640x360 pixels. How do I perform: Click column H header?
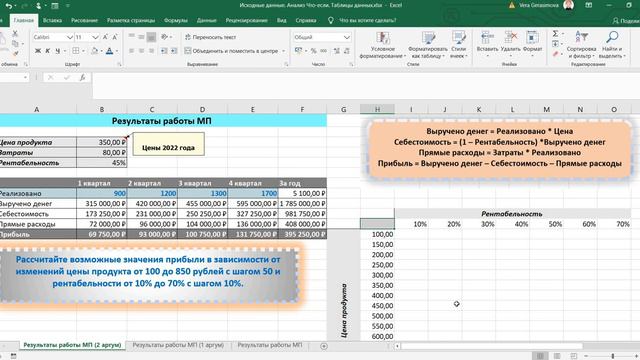[x=377, y=109]
